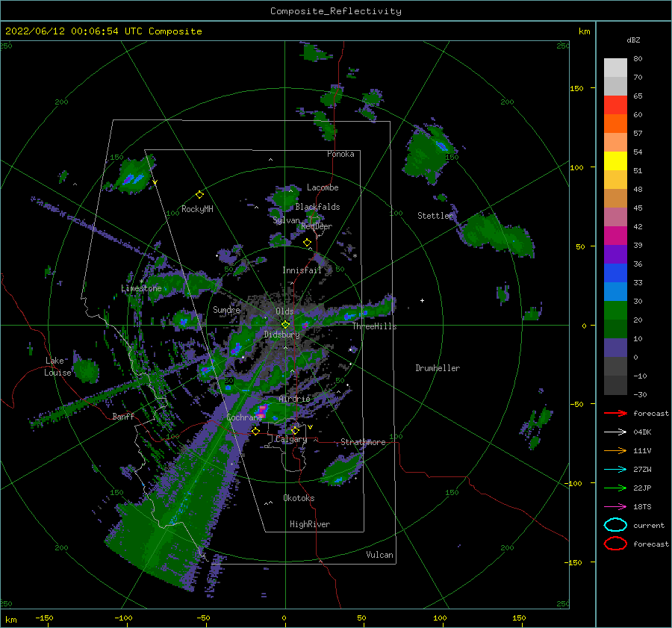Click the dBZ legend heading
672x628 pixels.
633,40
